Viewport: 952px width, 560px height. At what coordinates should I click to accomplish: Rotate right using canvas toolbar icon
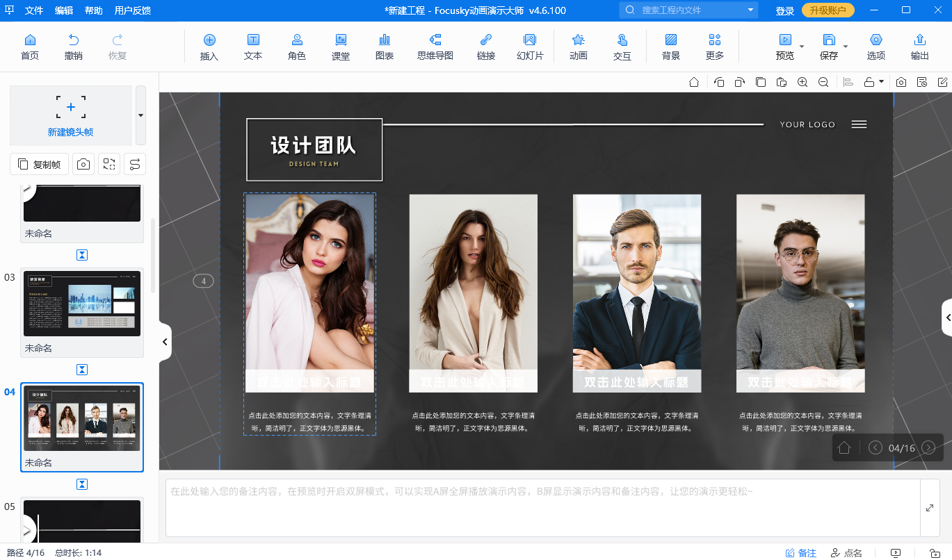[x=740, y=82]
